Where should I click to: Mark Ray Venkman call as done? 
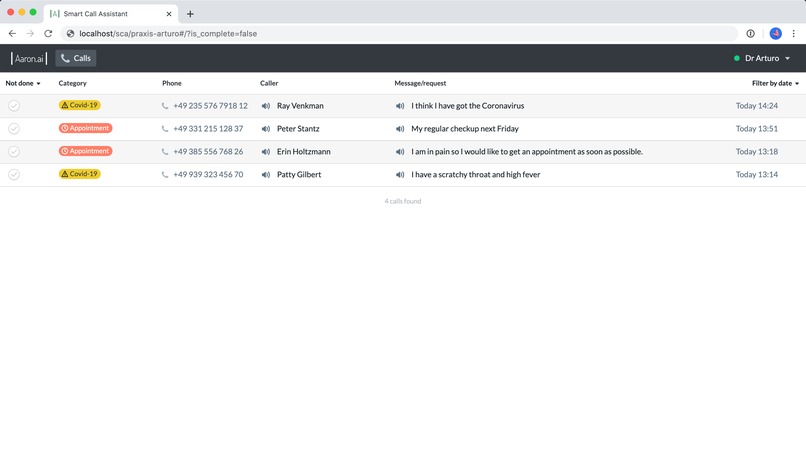click(14, 106)
